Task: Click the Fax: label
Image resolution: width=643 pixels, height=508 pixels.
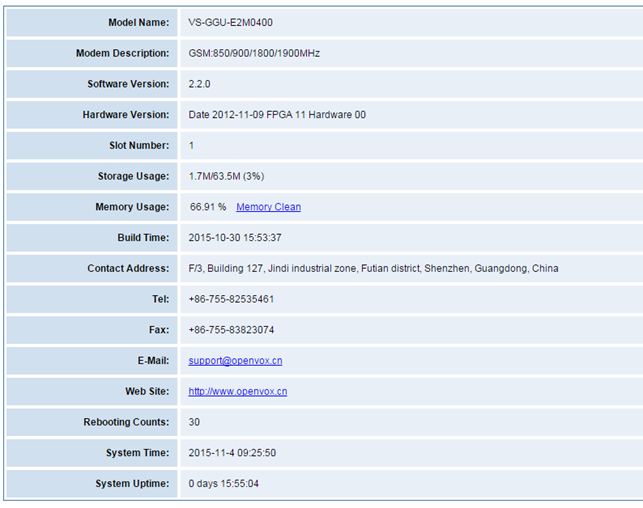Action: pos(159,330)
